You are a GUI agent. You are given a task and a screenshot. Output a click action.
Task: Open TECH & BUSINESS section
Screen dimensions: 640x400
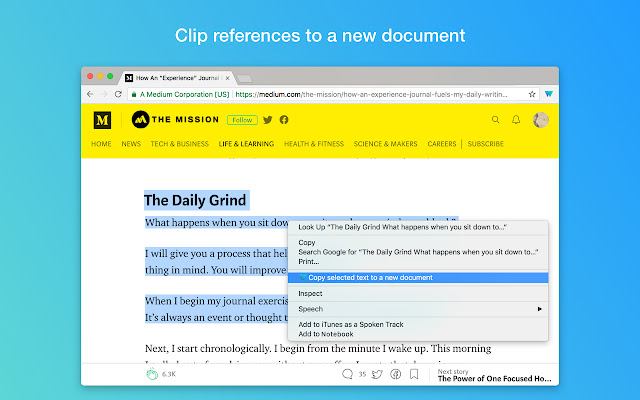(180, 144)
